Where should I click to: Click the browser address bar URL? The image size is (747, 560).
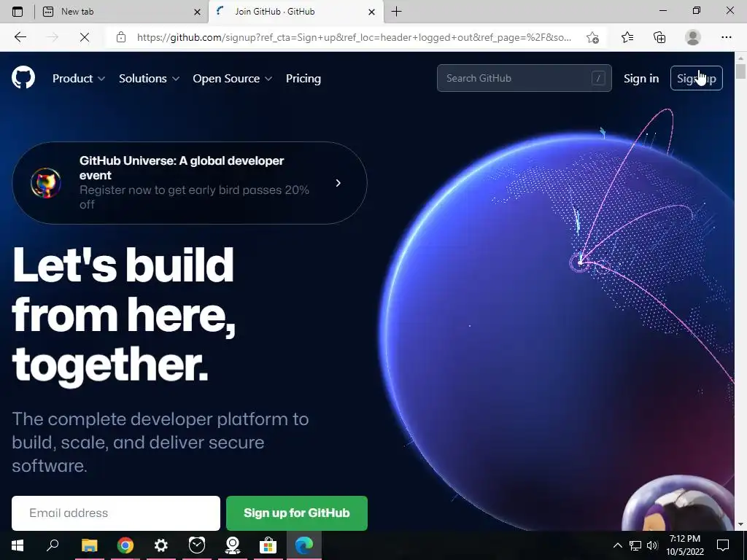click(354, 37)
